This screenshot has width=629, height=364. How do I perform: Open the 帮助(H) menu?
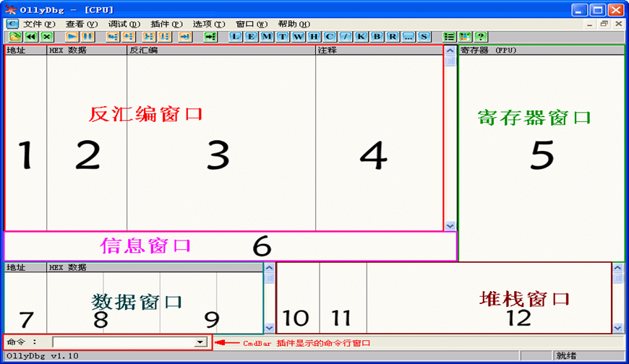tap(294, 24)
